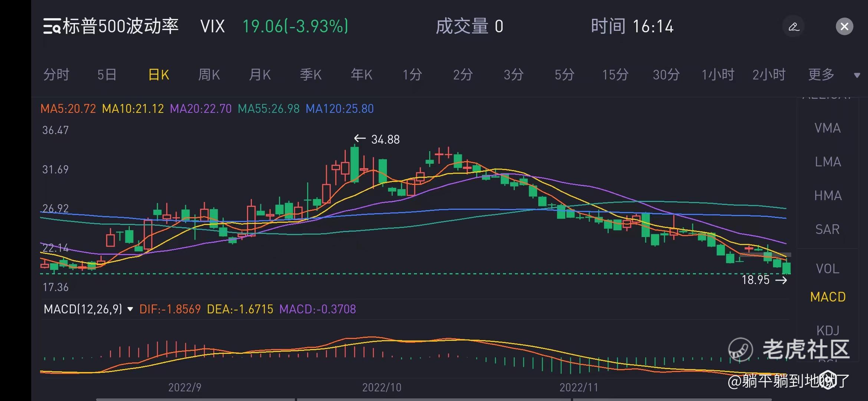Viewport: 868px width, 401px height.
Task: Open the 更多 timeframe dropdown arrow
Action: [857, 75]
